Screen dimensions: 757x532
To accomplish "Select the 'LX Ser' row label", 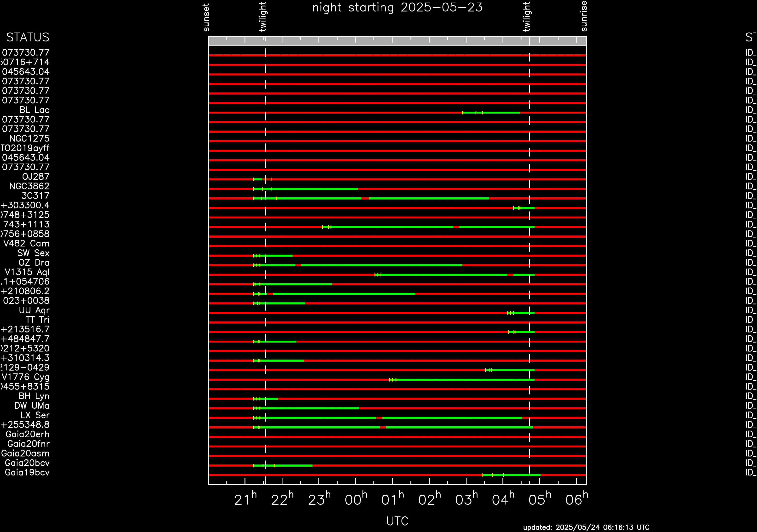I will click(x=35, y=415).
